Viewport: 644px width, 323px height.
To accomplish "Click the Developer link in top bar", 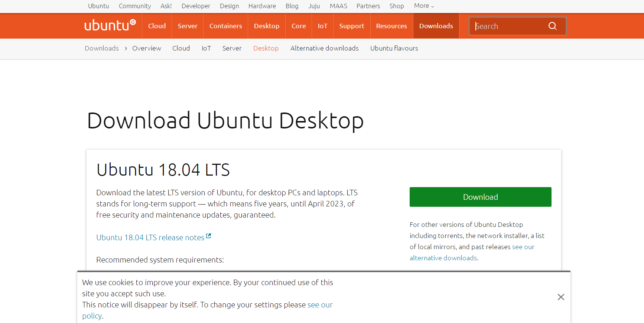I will click(196, 6).
